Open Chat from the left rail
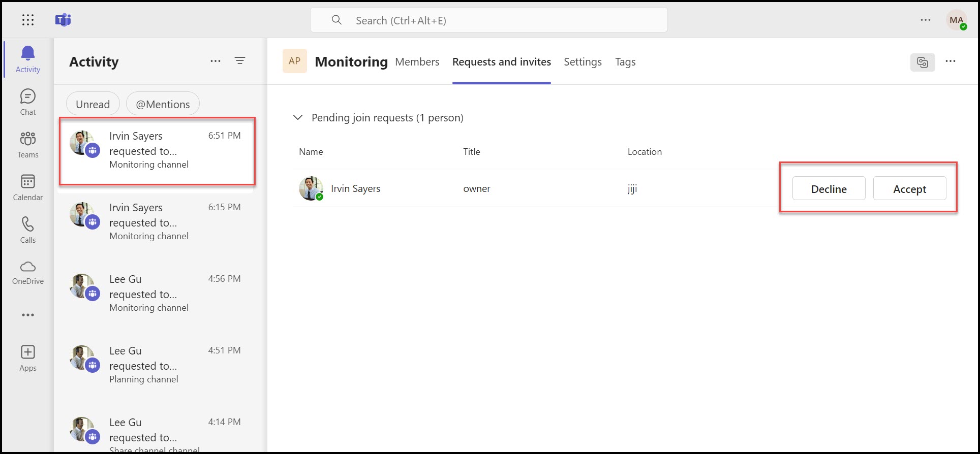 (27, 102)
